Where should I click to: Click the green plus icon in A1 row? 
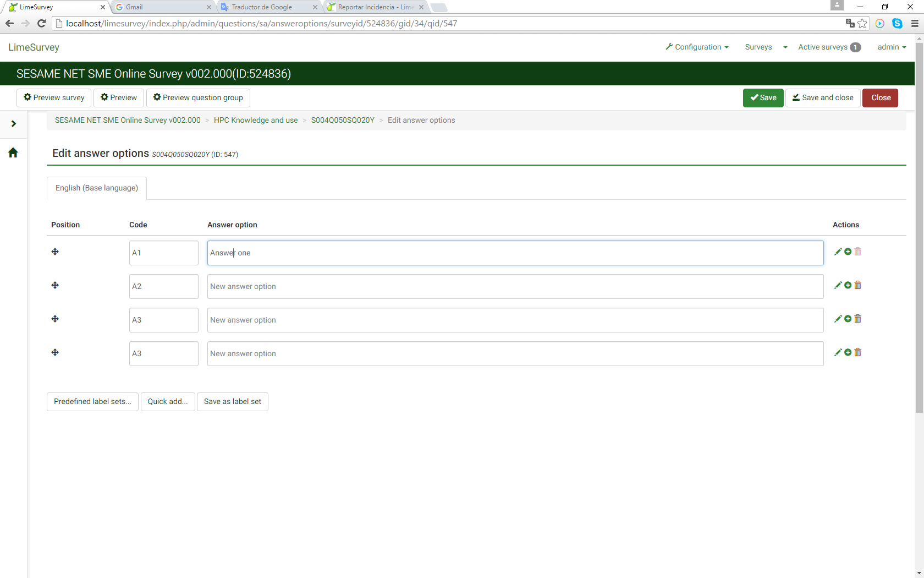point(848,252)
